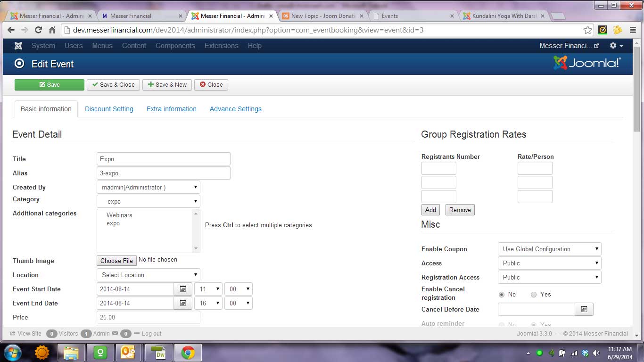Viewport: 644px width, 362px height.
Task: Open the Windows Start menu
Action: coord(13,353)
